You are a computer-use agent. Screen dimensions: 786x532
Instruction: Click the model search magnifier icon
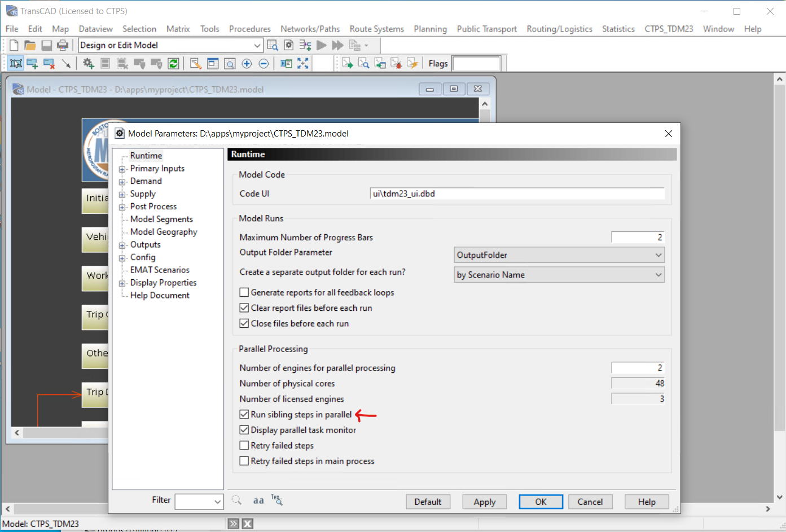(x=273, y=45)
